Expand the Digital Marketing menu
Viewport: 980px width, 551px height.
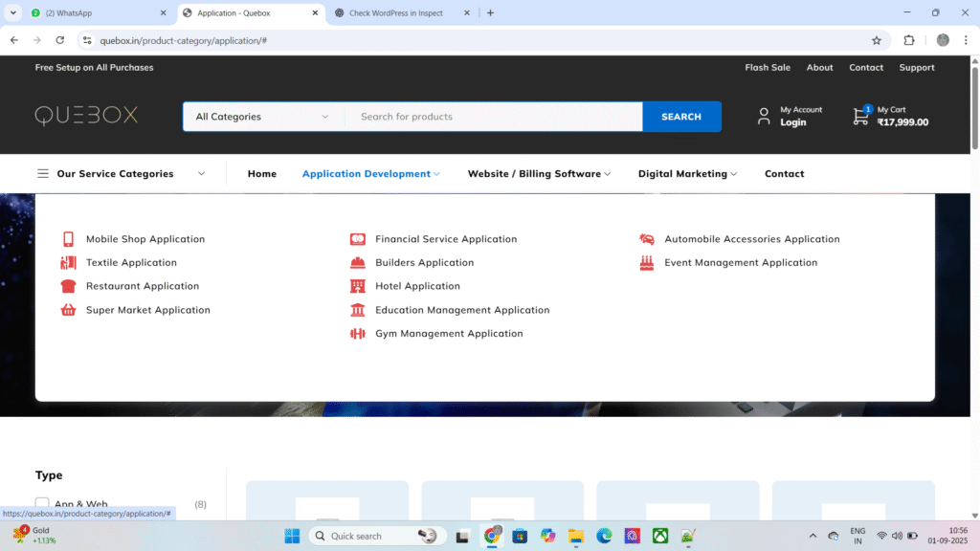pos(687,174)
